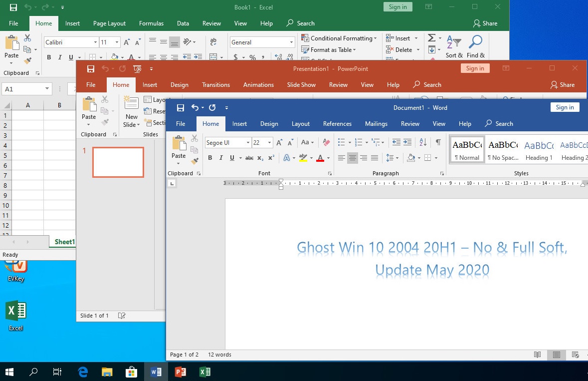Open Excel General number format dropdown
Viewport: 588px width, 381px height.
pyautogui.click(x=291, y=42)
